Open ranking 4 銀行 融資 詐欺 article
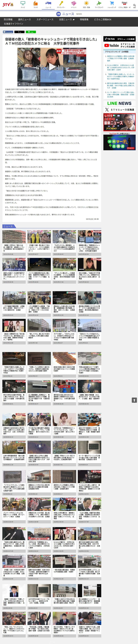 [120, 86]
